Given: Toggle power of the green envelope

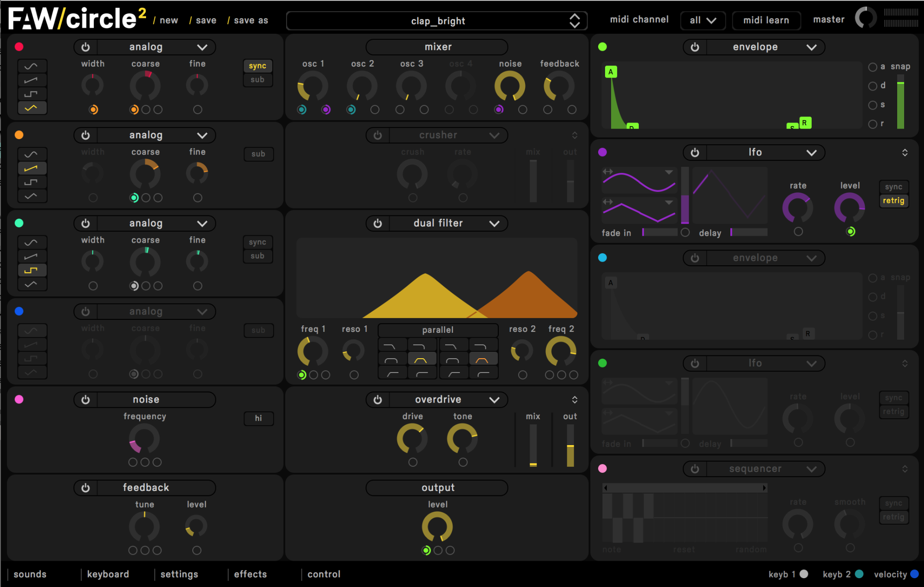Looking at the screenshot, I should pos(695,47).
